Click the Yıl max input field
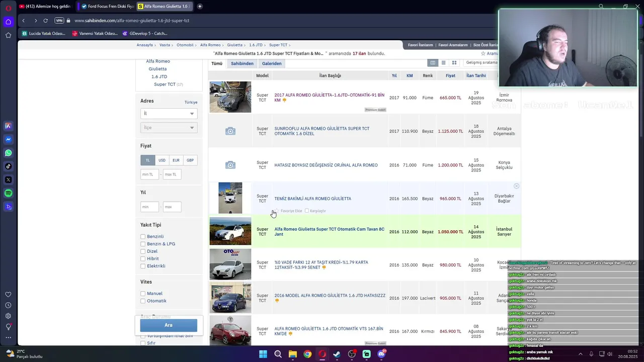 tap(172, 207)
